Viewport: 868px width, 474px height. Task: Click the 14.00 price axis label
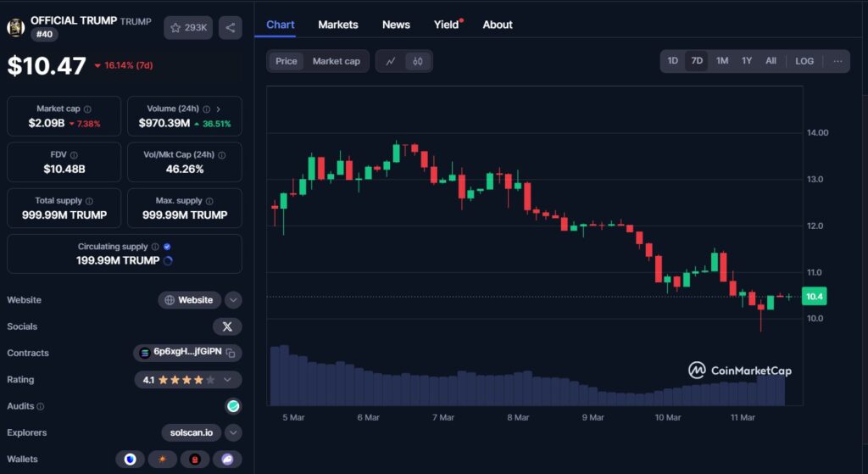818,133
